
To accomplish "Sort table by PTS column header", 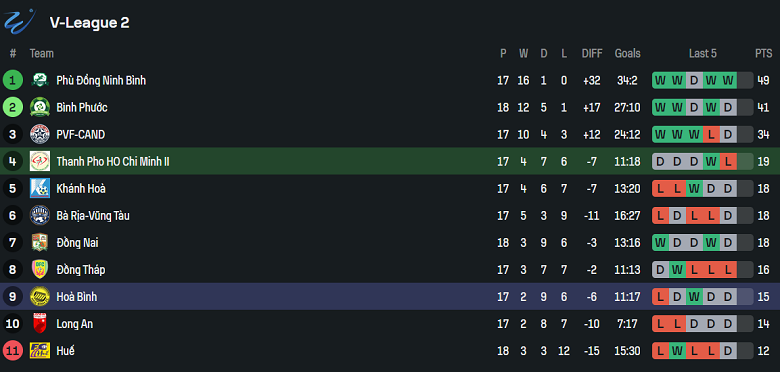I will pos(764,53).
